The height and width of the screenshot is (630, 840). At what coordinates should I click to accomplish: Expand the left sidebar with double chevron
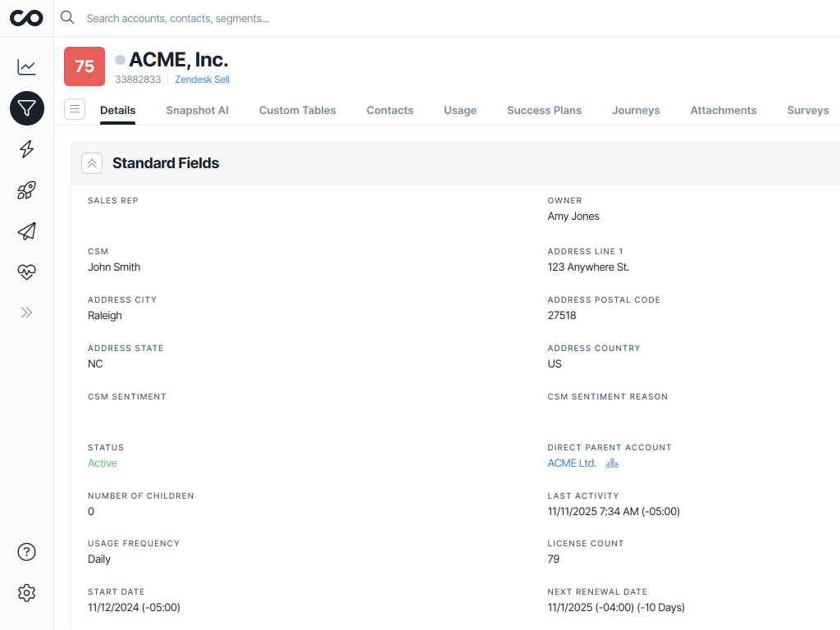click(x=26, y=313)
